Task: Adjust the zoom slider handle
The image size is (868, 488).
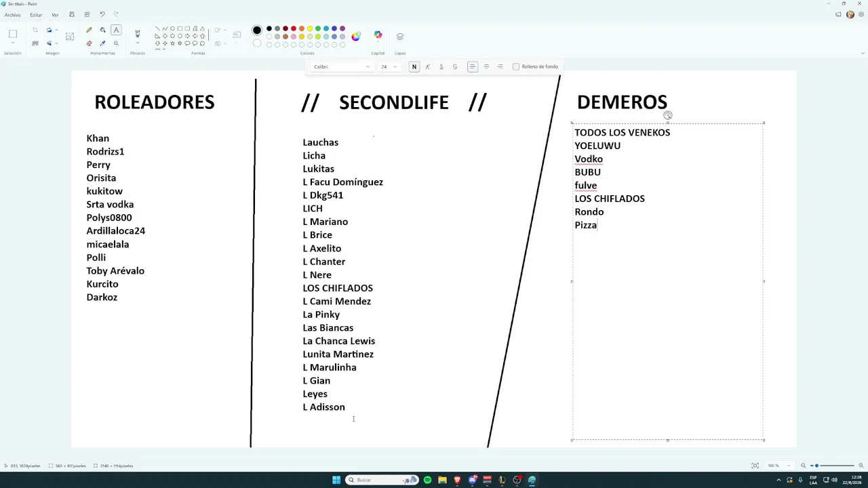Action: tap(817, 466)
